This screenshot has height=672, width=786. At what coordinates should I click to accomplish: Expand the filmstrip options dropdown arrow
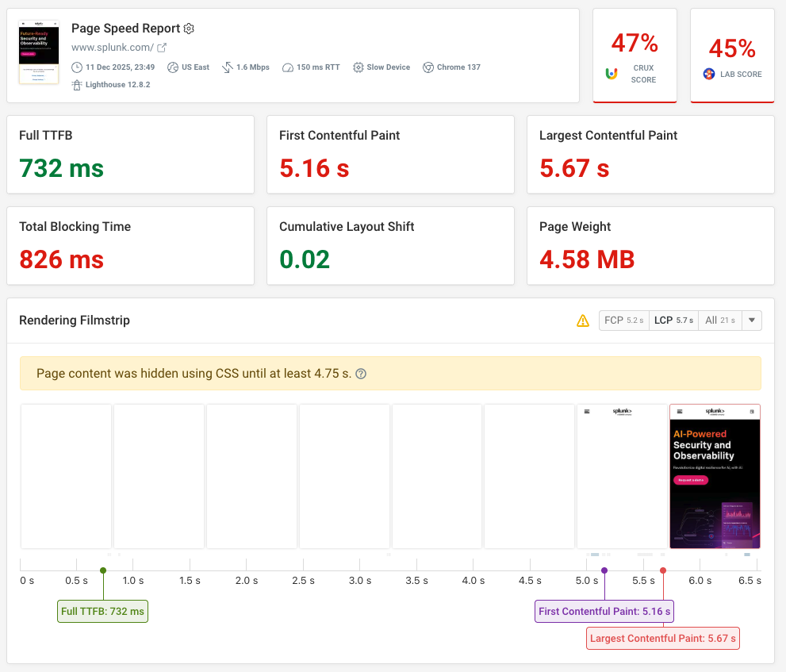click(x=751, y=320)
